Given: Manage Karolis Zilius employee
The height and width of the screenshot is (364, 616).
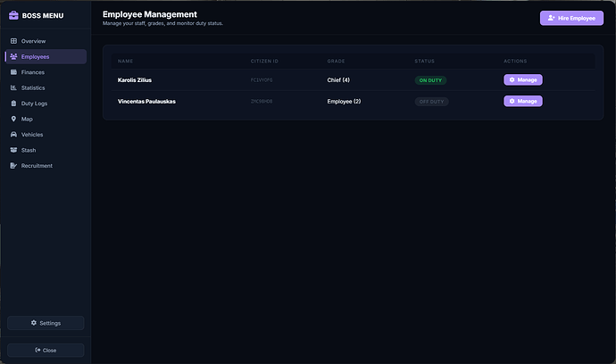Looking at the screenshot, I should pos(523,79).
